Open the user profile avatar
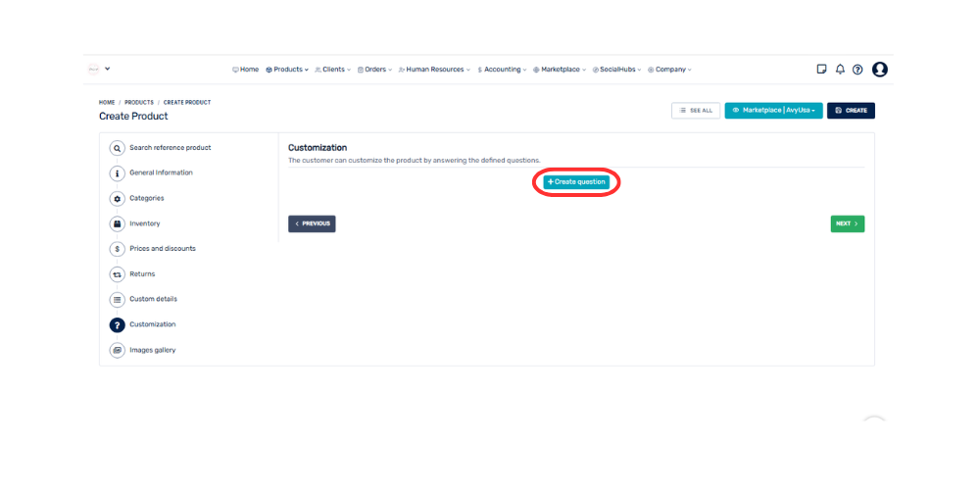 879,70
